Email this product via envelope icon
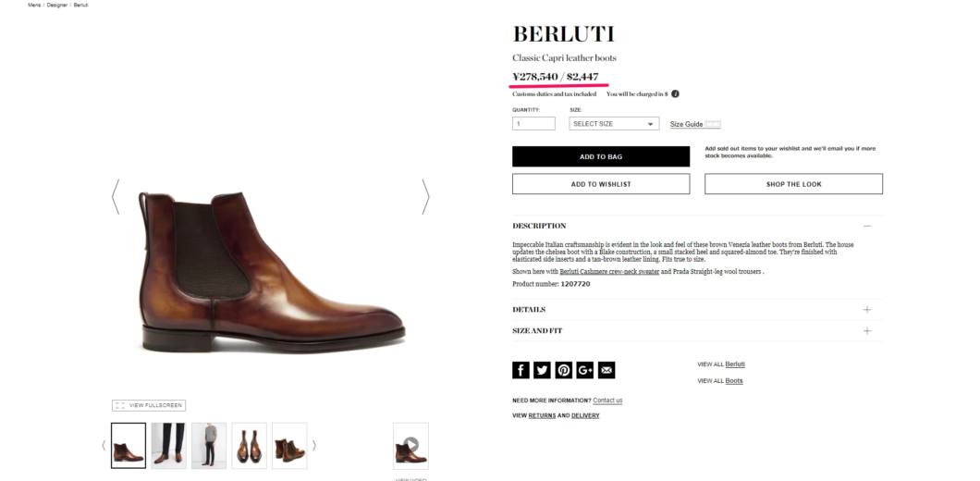980x481 pixels. (606, 370)
